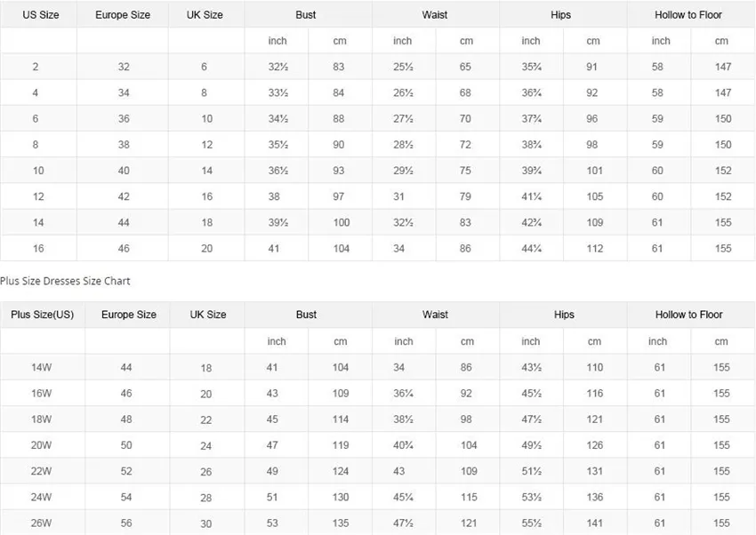The image size is (756, 535).
Task: Select the 26W plus size row label
Action: (x=41, y=523)
